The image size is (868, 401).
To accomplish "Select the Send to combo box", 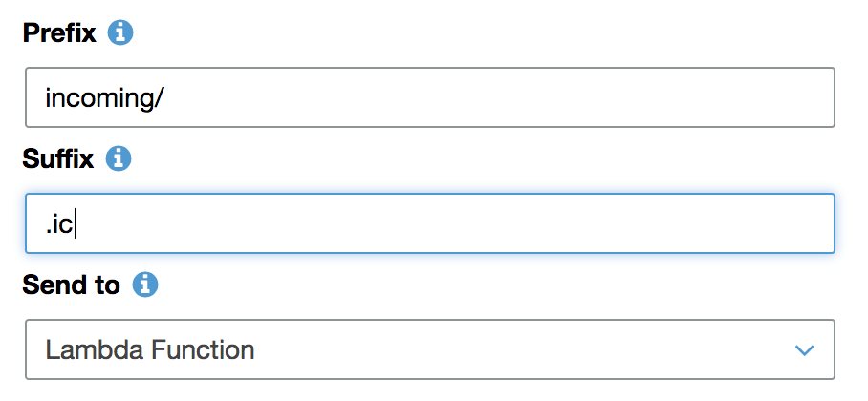I will tap(430, 350).
